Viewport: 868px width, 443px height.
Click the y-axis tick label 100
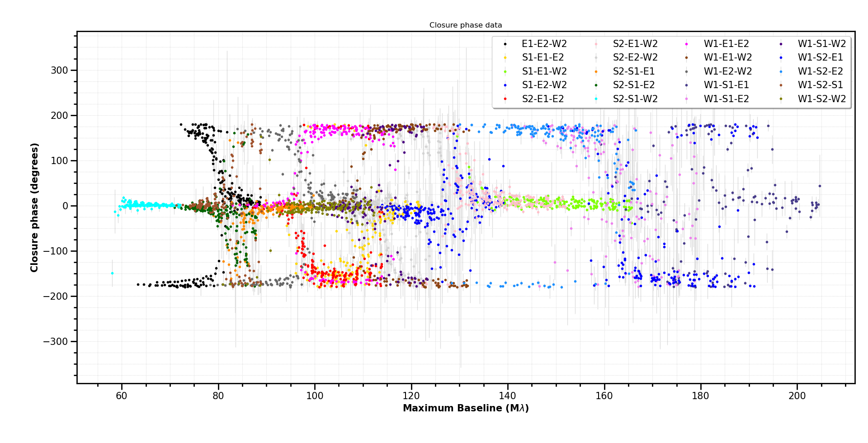tap(60, 161)
